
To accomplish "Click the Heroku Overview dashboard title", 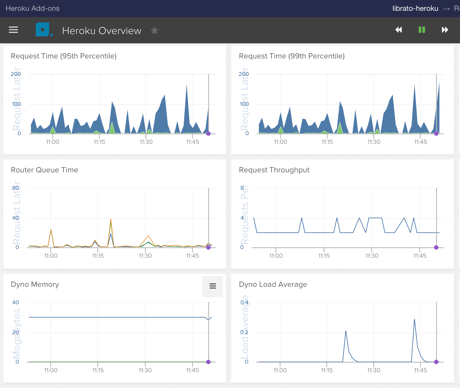I will point(102,31).
